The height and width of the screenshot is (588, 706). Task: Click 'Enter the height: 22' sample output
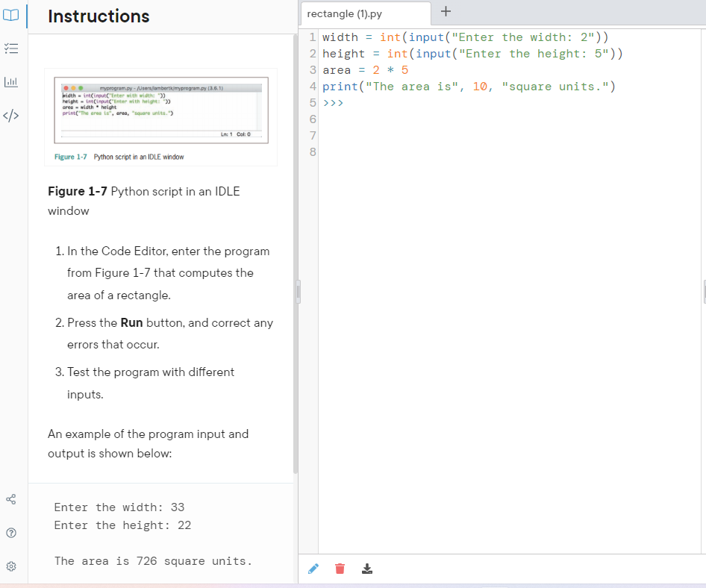click(x=122, y=525)
